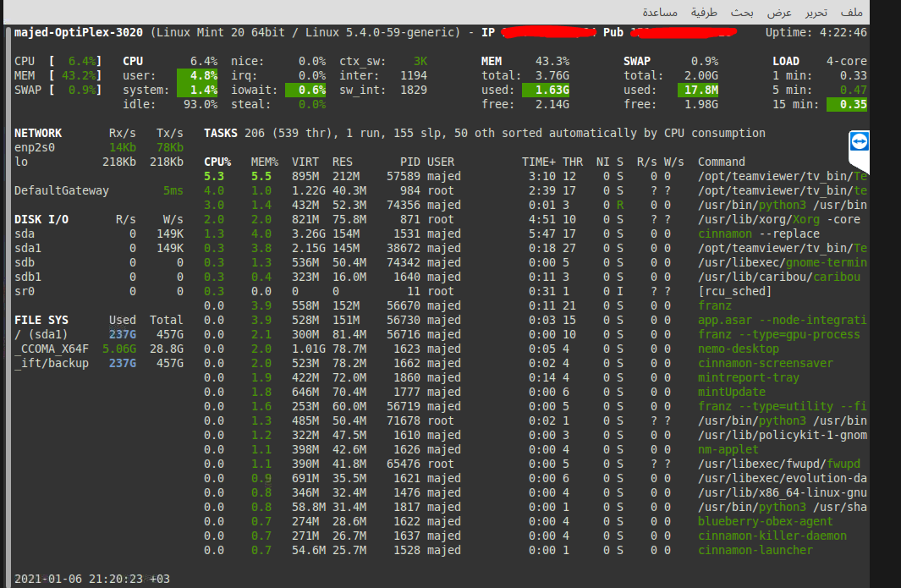Click the policykit-1-gnome process command
The width and height of the screenshot is (901, 588).
pos(783,435)
